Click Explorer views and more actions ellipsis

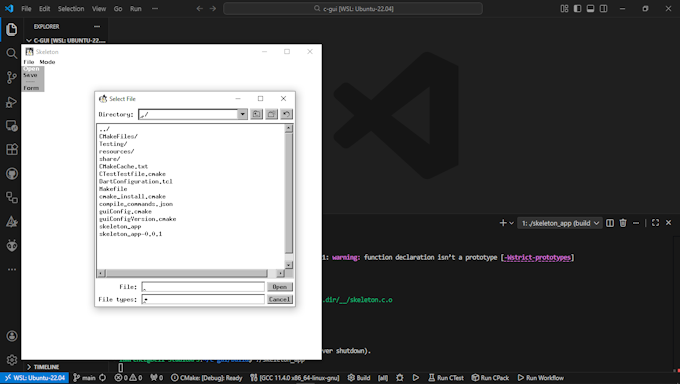tap(97, 26)
